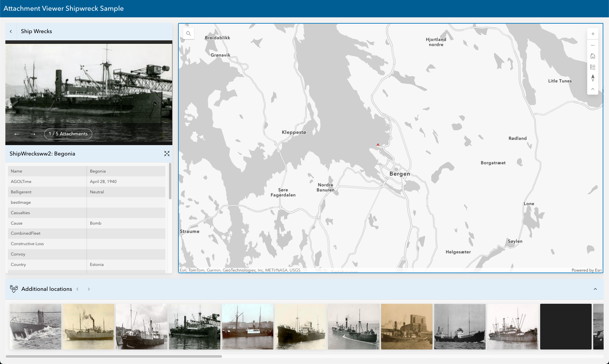Click the compass icon to reorient north
The width and height of the screenshot is (609, 364).
pos(593,78)
